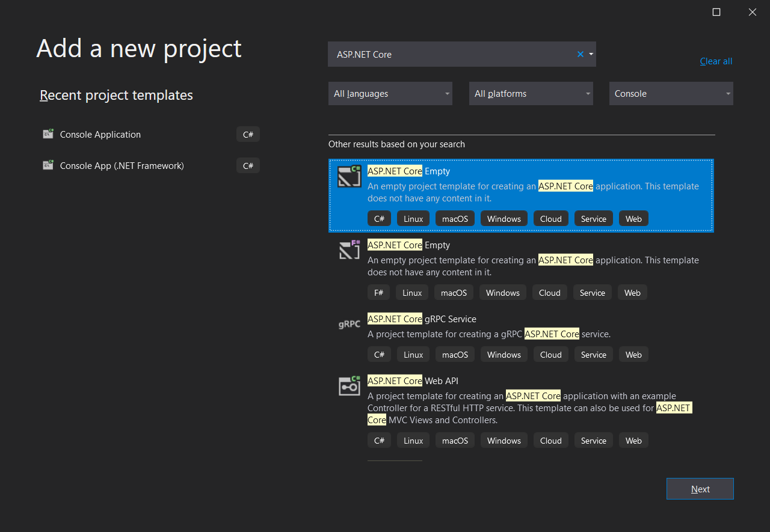This screenshot has width=770, height=532.
Task: Open the search history dropdown arrow
Action: 591,54
